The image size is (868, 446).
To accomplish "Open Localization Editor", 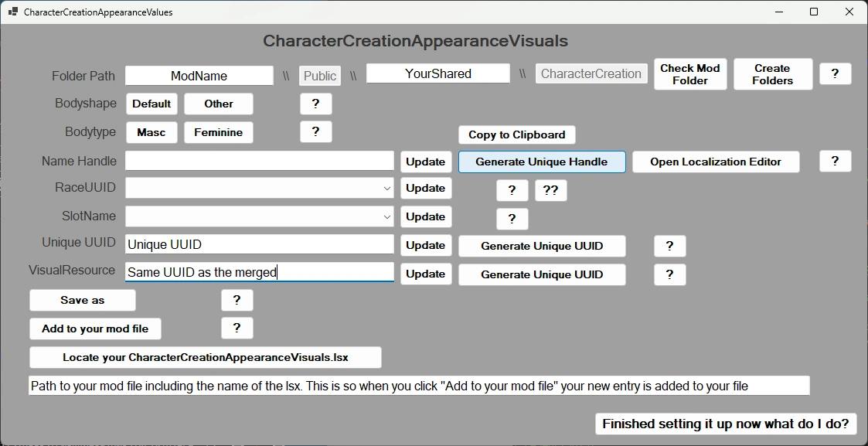I will tap(716, 162).
